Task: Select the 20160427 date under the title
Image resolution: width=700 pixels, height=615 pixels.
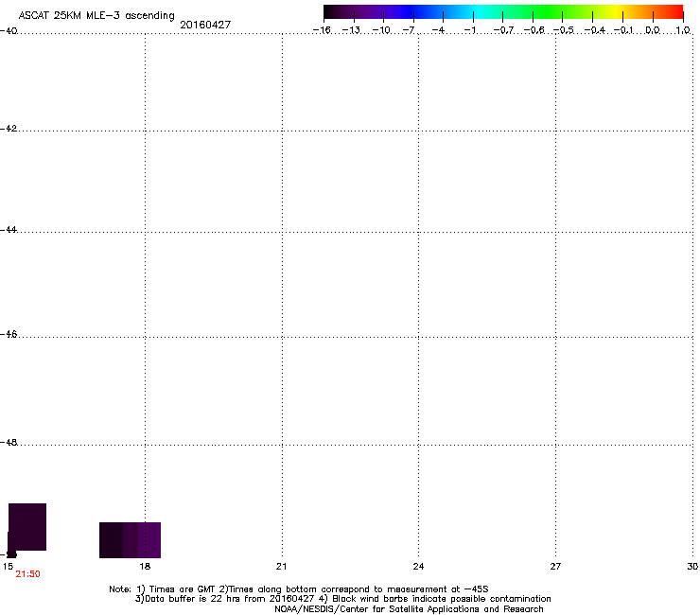Action: (x=205, y=25)
